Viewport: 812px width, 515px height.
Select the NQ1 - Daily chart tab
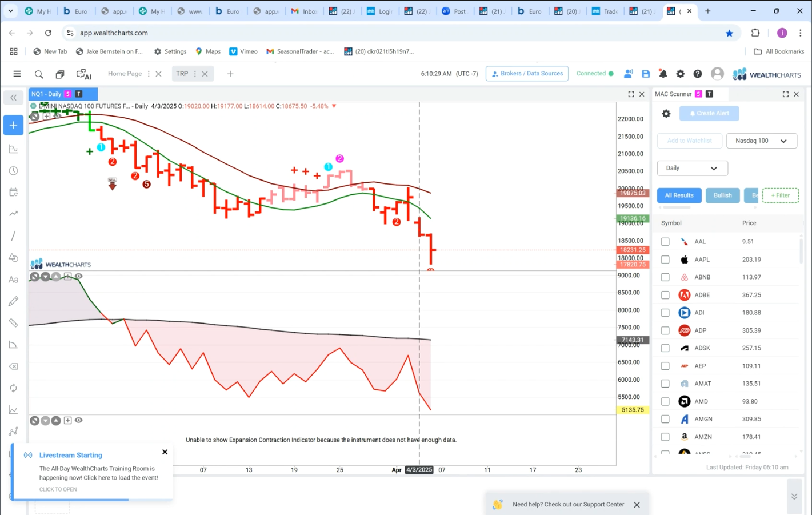click(47, 94)
